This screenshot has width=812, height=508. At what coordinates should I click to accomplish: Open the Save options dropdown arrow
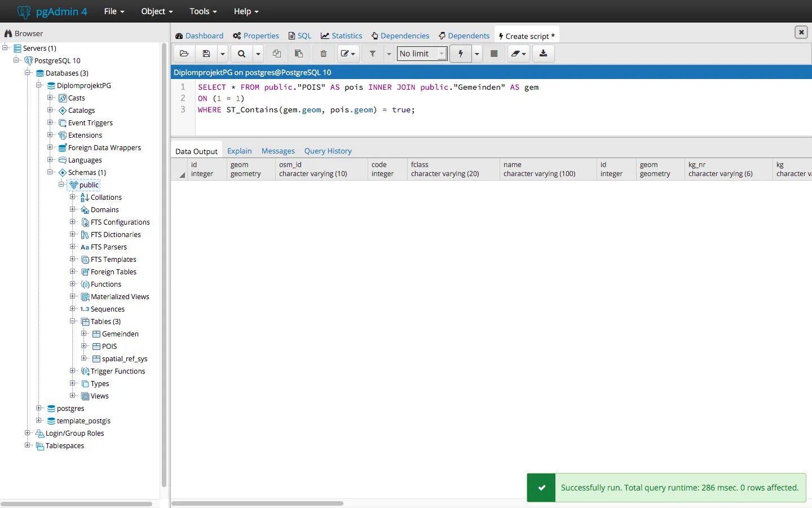click(x=223, y=54)
